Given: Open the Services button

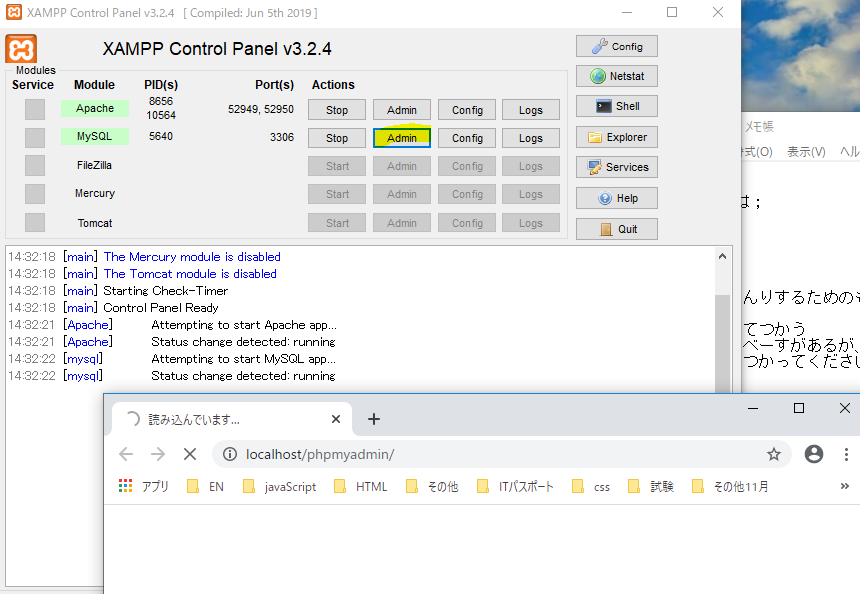Looking at the screenshot, I should (x=616, y=167).
